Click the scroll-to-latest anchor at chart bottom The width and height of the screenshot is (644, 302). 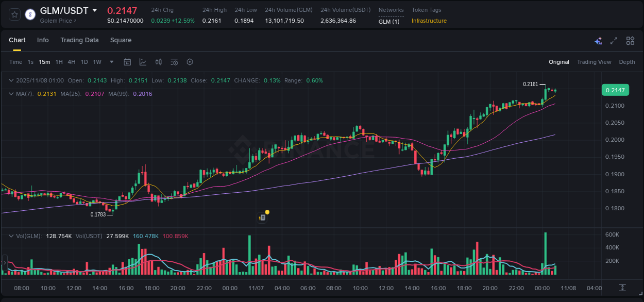pyautogui.click(x=621, y=289)
